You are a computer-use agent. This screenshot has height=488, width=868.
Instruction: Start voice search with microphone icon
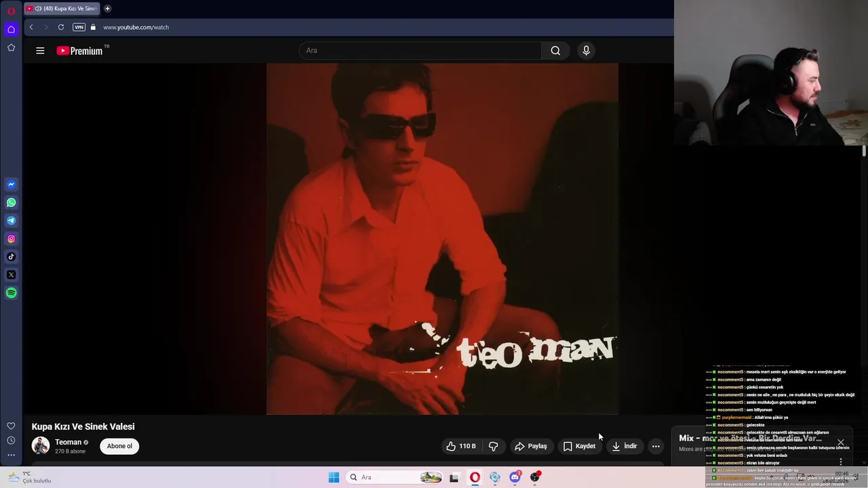coord(586,50)
